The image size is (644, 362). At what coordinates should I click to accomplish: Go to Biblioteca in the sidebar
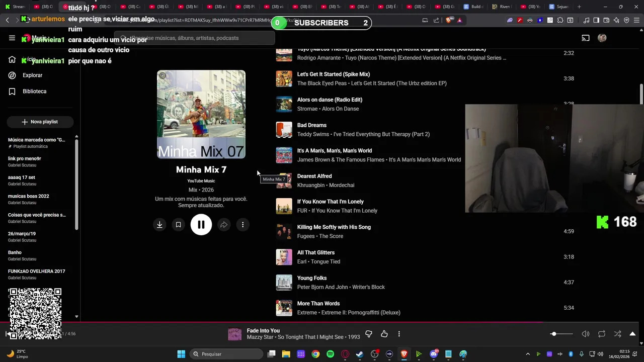point(34,92)
